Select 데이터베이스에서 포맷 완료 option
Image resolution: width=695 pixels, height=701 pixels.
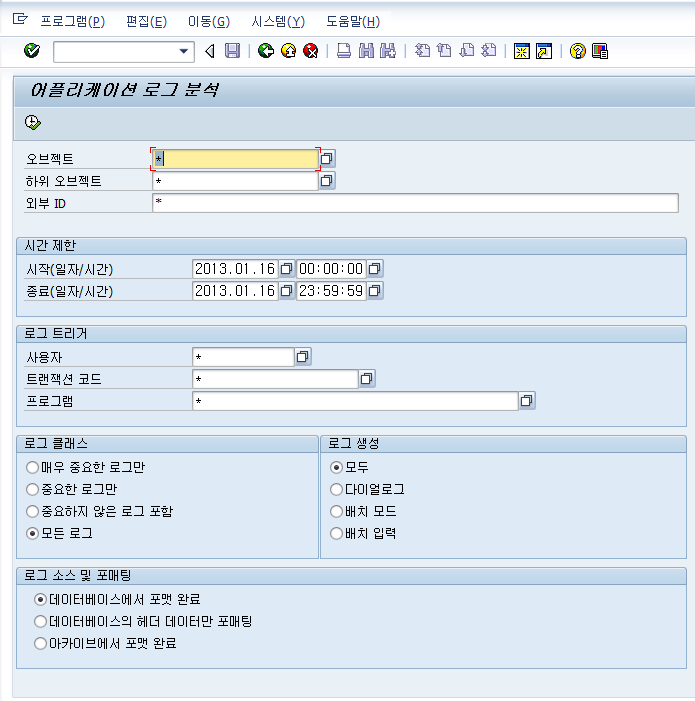coord(40,600)
